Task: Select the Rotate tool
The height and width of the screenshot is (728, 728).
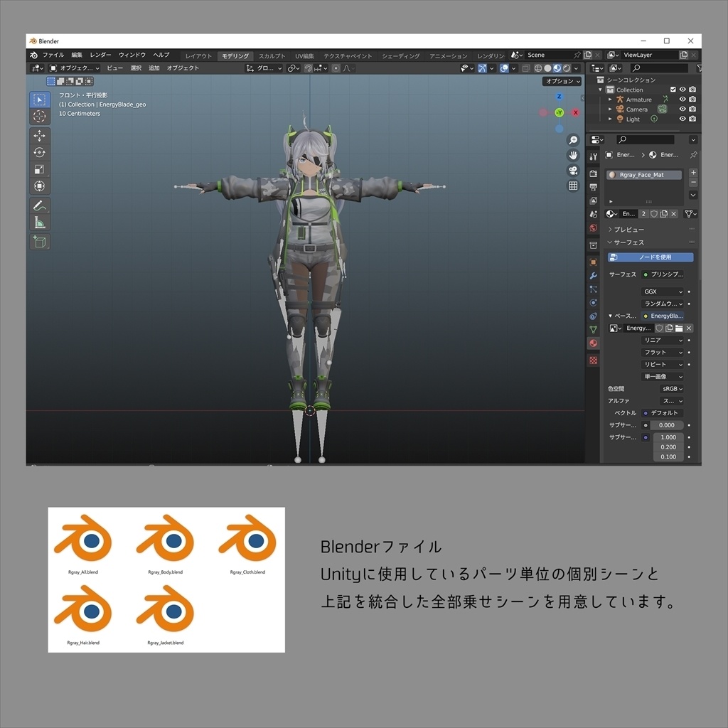Action: (x=40, y=151)
